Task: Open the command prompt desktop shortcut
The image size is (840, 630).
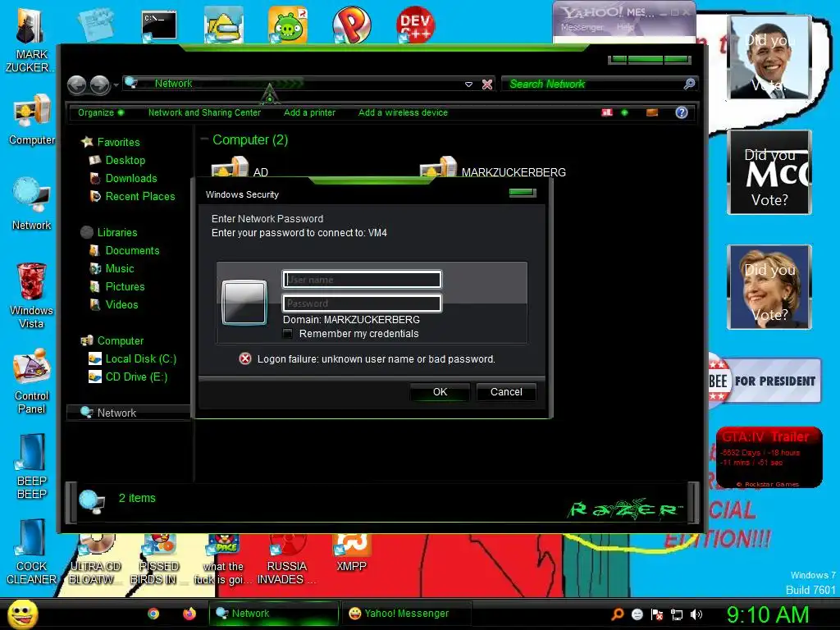Action: [159, 25]
